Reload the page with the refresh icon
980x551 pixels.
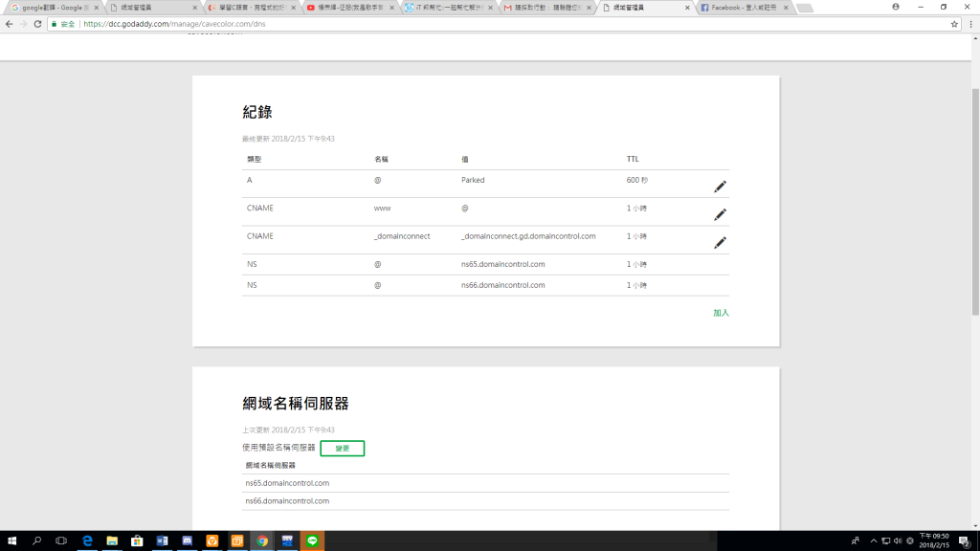(37, 24)
